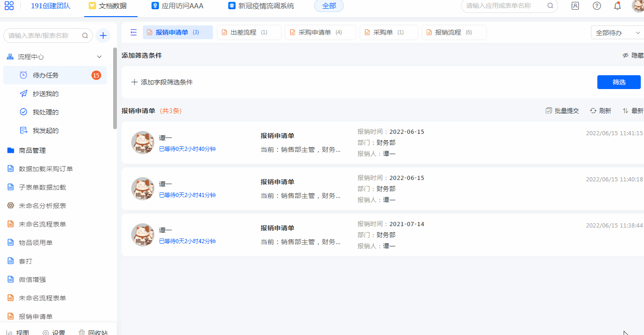Click the notification bell icon

click(x=617, y=6)
